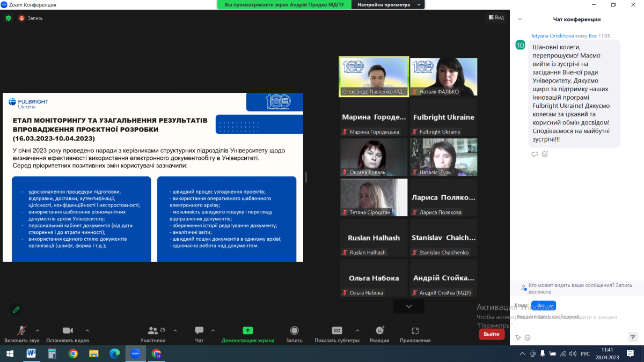Image resolution: width=644 pixels, height=362 pixels.
Task: Click the red Выйти leave button
Action: 491,334
